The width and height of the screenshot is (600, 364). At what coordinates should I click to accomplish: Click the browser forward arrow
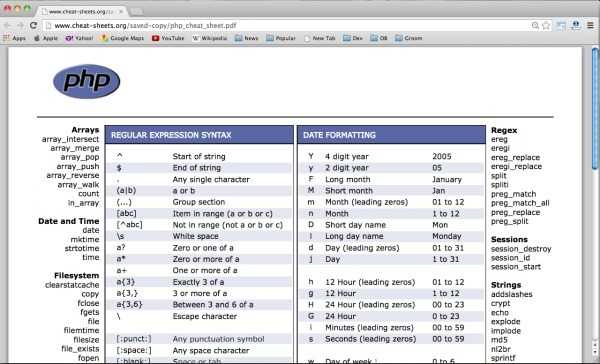20,25
